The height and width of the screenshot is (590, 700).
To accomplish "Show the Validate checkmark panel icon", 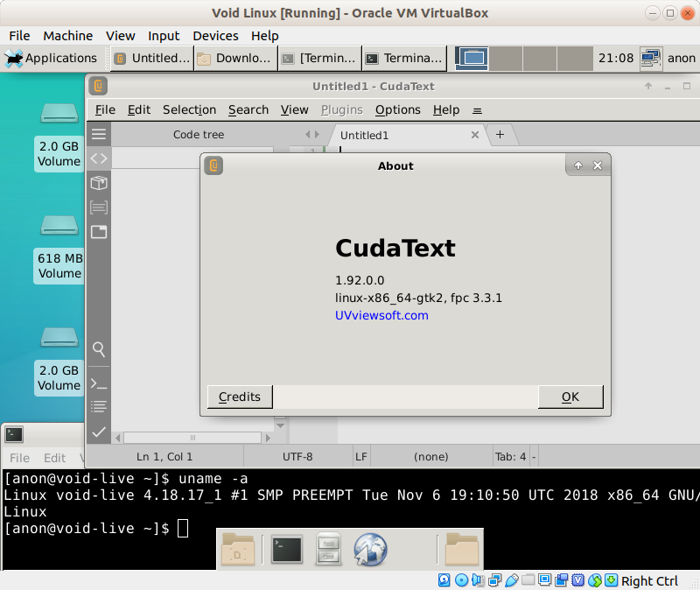I will point(99,432).
